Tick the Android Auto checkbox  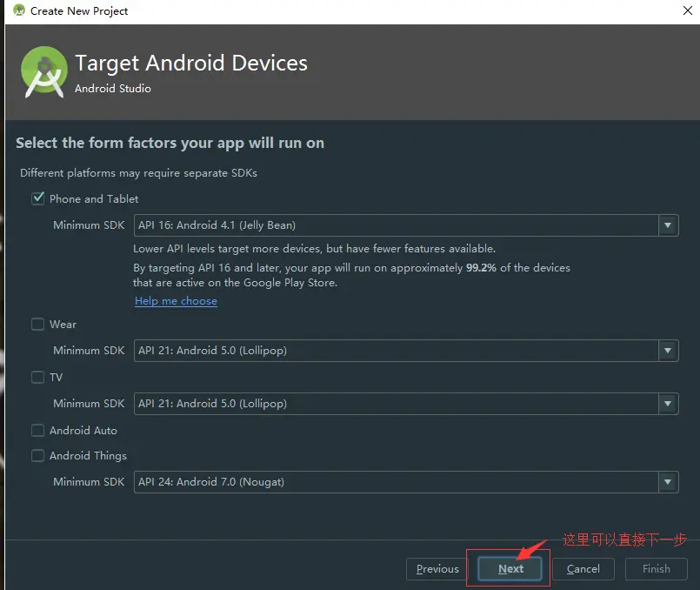[x=38, y=431]
